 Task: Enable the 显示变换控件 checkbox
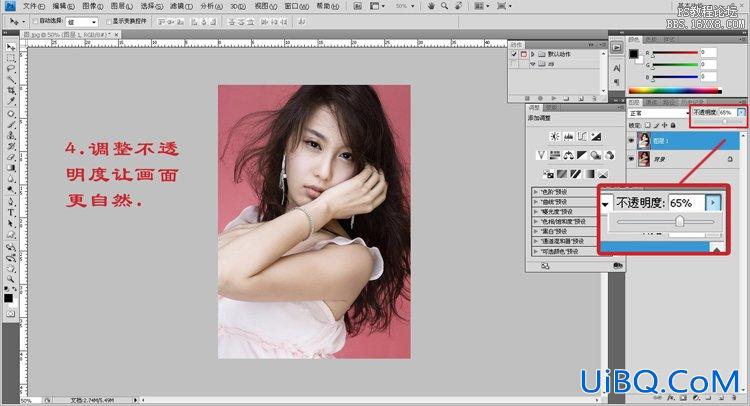click(109, 22)
